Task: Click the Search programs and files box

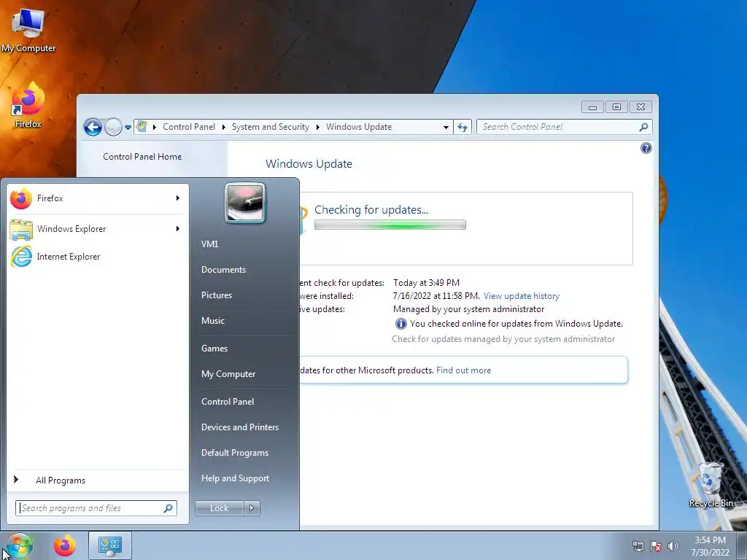Action: point(96,508)
